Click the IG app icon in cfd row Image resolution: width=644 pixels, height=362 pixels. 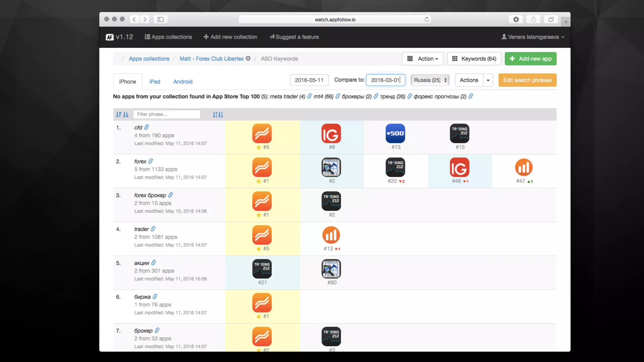(331, 133)
